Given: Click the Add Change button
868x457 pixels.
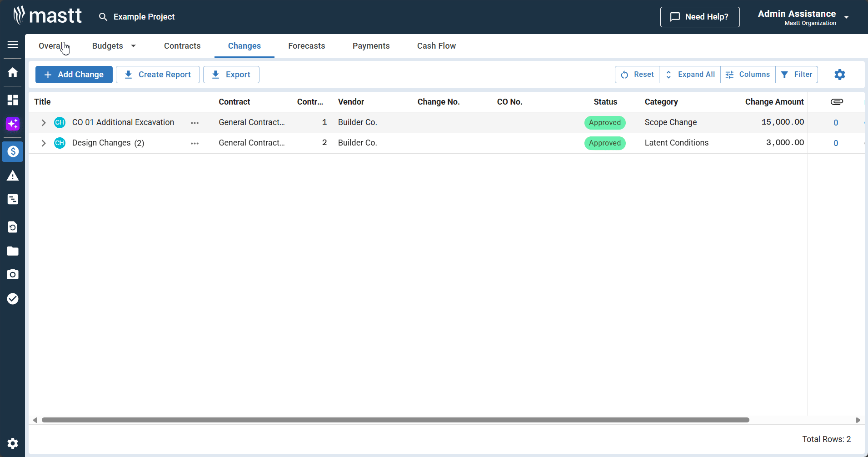Looking at the screenshot, I should (x=74, y=75).
